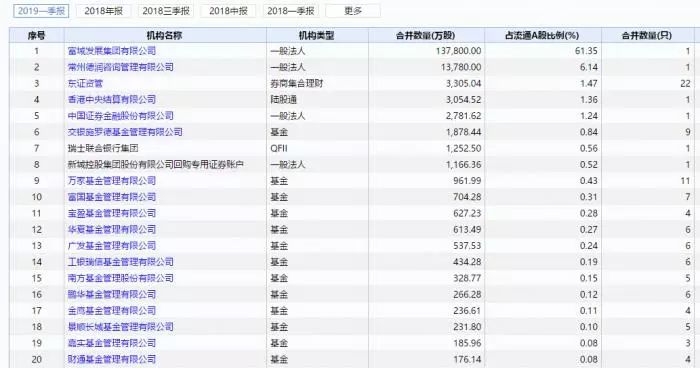The image size is (700, 368).
Task: Click the 占流通A股比例(%) column header
Action: pyautogui.click(x=542, y=35)
